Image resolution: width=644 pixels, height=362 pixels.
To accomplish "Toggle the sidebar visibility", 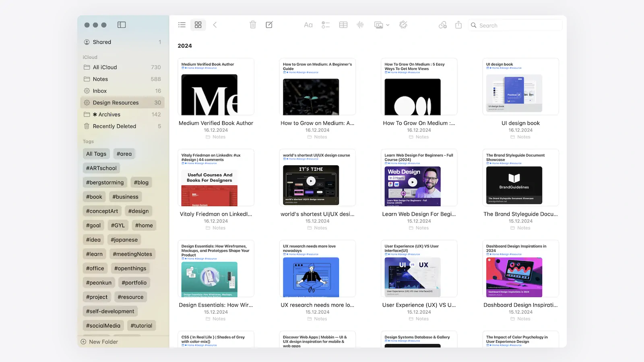I will tap(122, 25).
